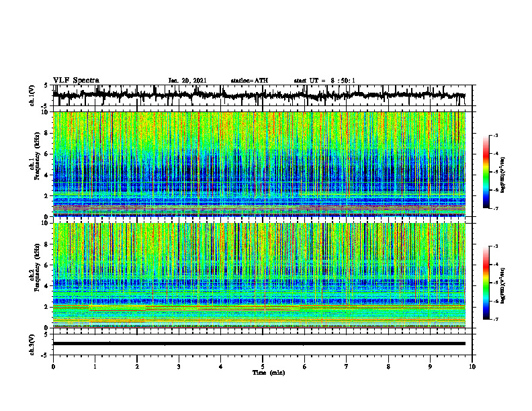Viewport: 532px width, 411px height.
Task: Select the date text "Jan. 20, 2021"
Action: pyautogui.click(x=187, y=81)
